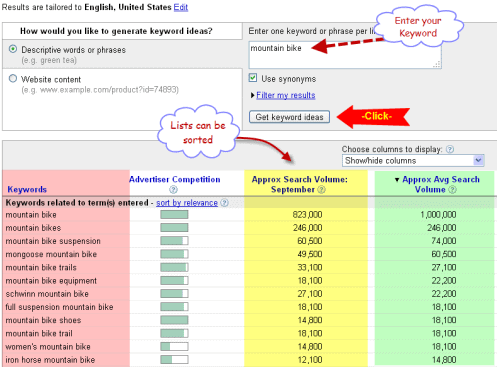Viewport: 497px width, 367px height.
Task: Sort by Advertiser Competition column header
Action: 175,179
